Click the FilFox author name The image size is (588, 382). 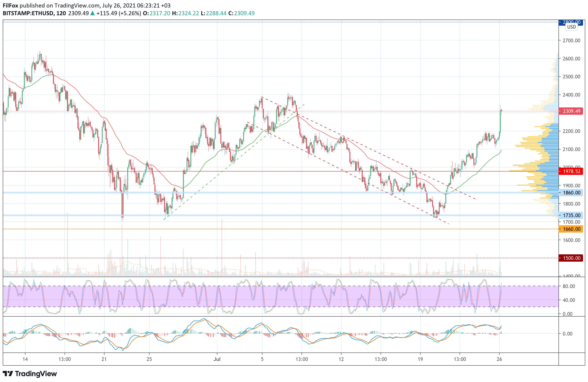point(10,5)
